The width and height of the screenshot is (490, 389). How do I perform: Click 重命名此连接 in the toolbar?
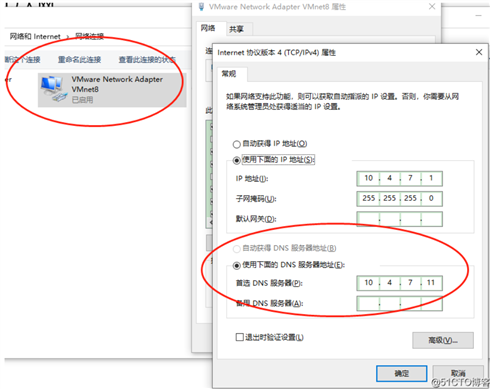pos(79,60)
